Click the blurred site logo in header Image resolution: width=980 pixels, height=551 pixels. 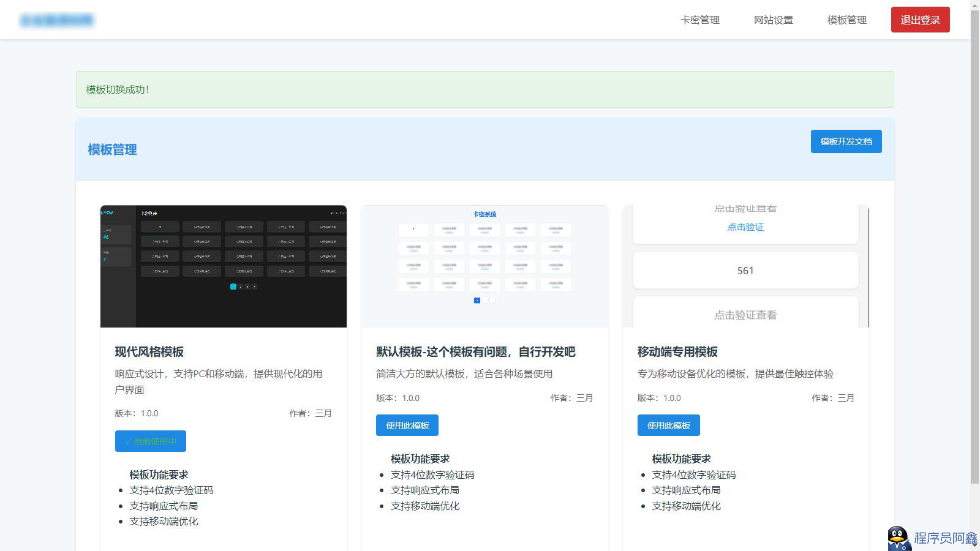[x=56, y=20]
